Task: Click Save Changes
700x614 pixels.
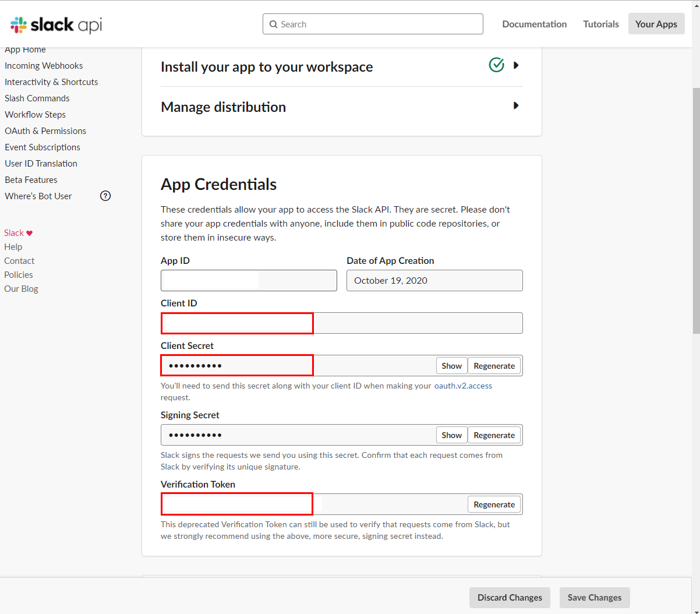Action: coord(595,598)
